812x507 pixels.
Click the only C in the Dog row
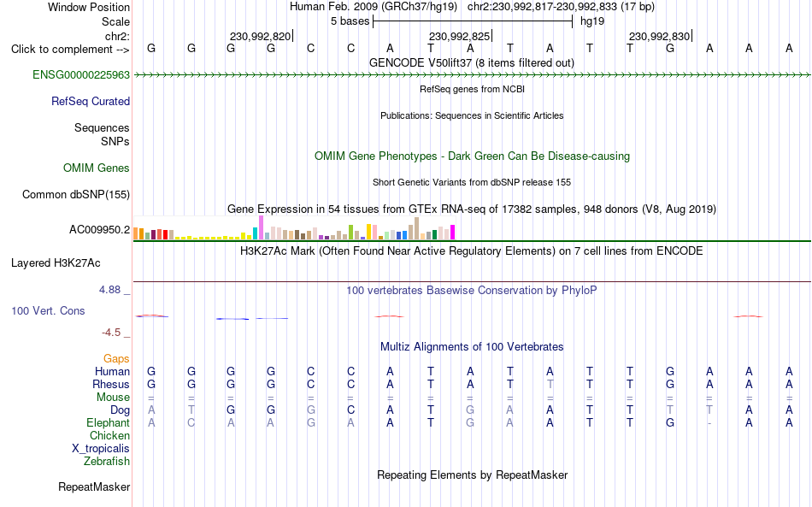pyautogui.click(x=350, y=410)
